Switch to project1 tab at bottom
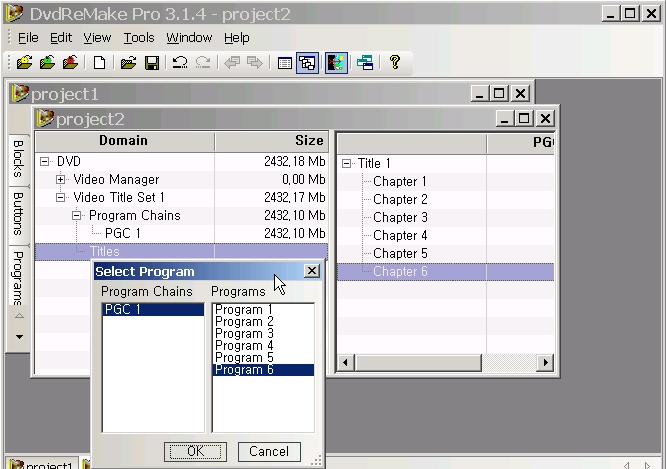The width and height of the screenshot is (666, 469). pos(42,464)
